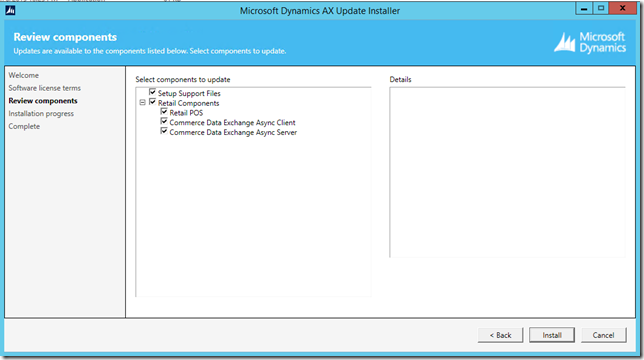The width and height of the screenshot is (644, 360).
Task: Maximize the Update Installer window
Action: 601,8
